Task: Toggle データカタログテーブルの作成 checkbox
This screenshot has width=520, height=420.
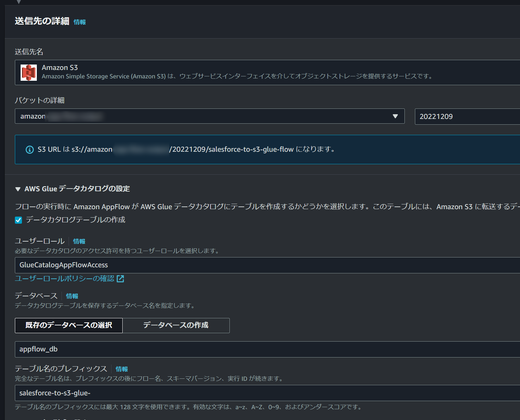Action: [19, 220]
